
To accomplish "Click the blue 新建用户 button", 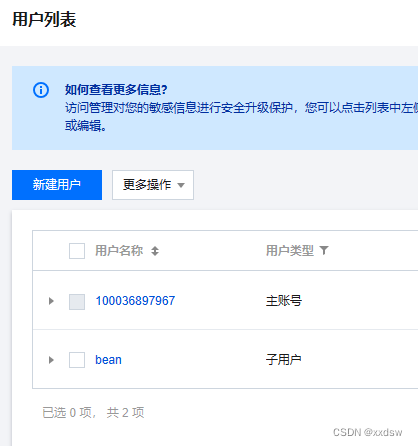I will coord(57,185).
